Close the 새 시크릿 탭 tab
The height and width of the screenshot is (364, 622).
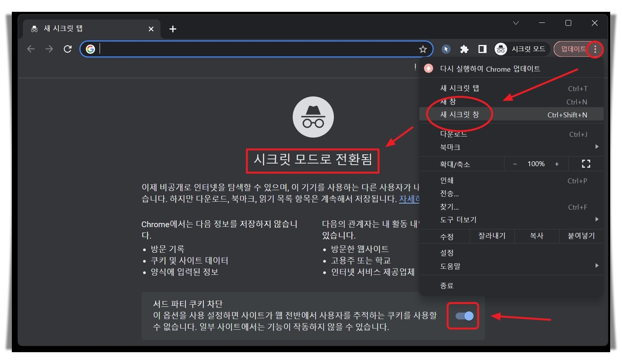pyautogui.click(x=151, y=29)
